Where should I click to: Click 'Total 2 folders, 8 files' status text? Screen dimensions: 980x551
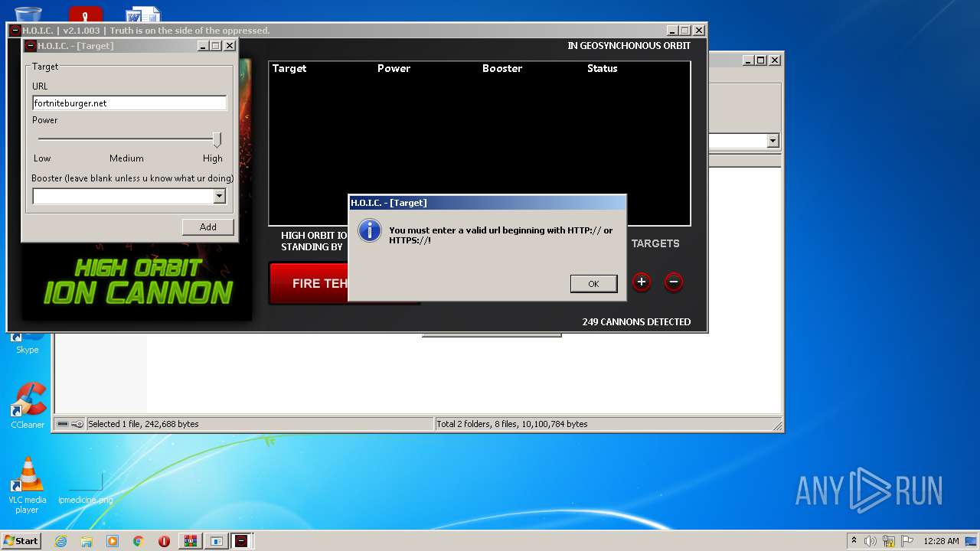(x=512, y=424)
